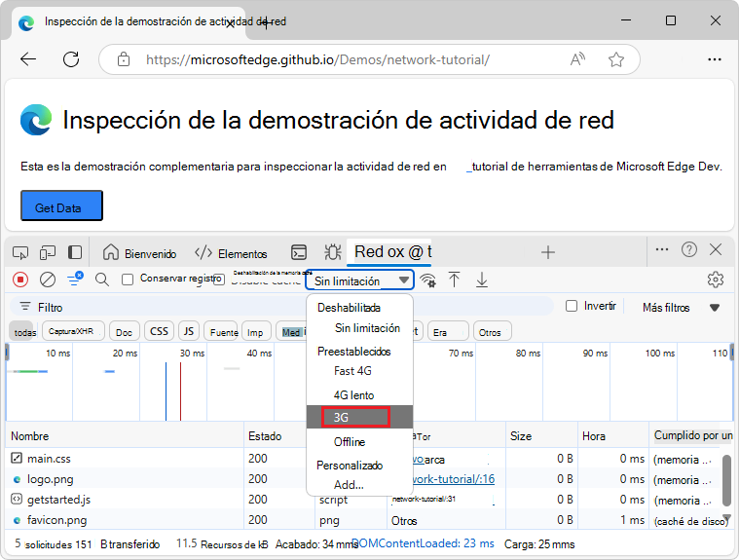Export HAR file with down arrow icon
The width and height of the screenshot is (739, 560).
point(482,280)
